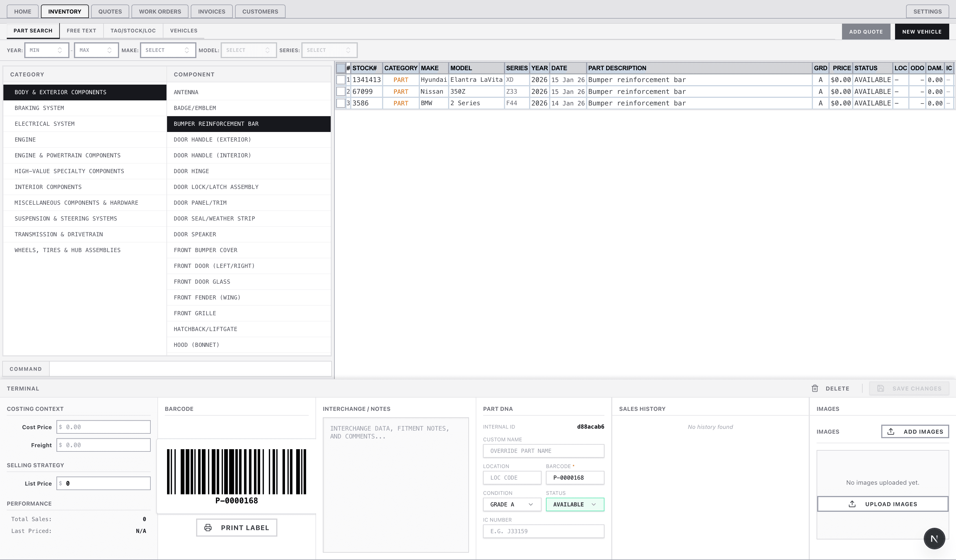Click the upload icon next to Add Images
The width and height of the screenshot is (956, 560).
point(891,431)
